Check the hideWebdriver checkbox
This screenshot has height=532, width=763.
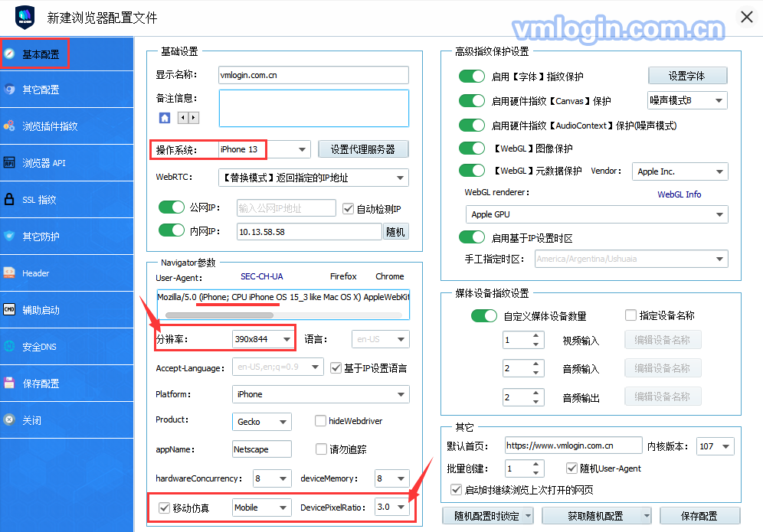[x=320, y=421]
